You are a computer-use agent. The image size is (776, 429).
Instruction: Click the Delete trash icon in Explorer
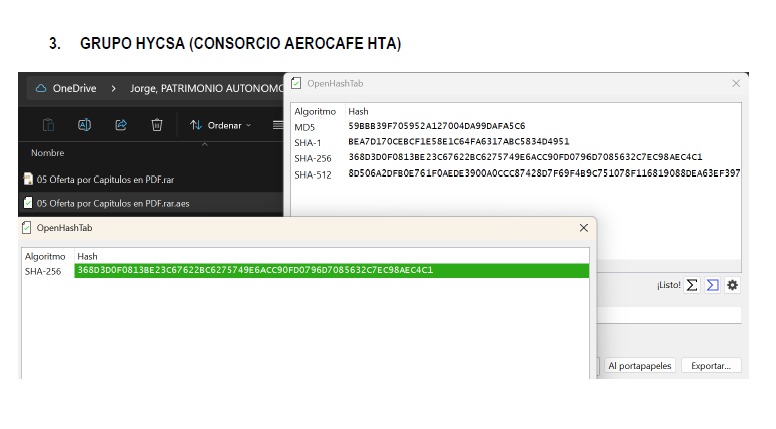click(157, 125)
